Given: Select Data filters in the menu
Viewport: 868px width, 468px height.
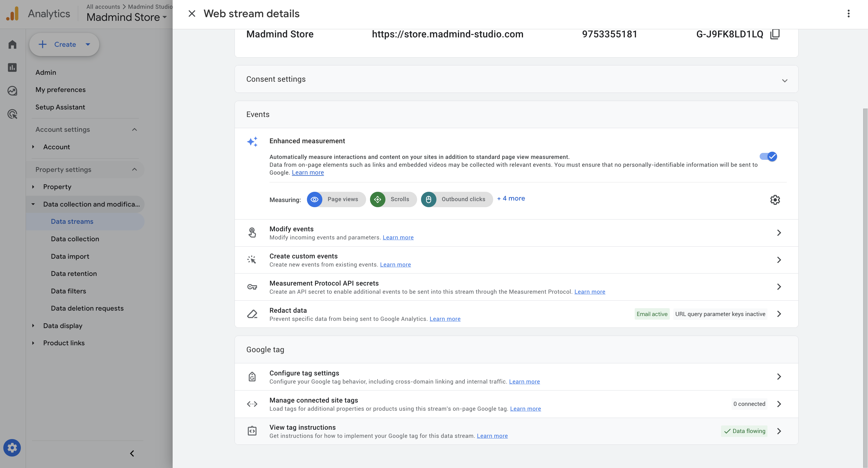Looking at the screenshot, I should click(x=69, y=291).
